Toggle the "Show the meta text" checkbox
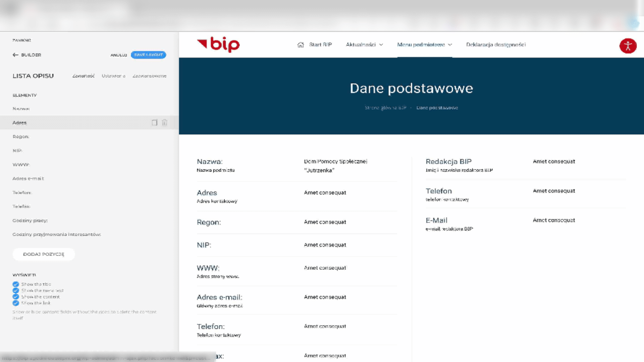The width and height of the screenshot is (644, 362). 16,291
